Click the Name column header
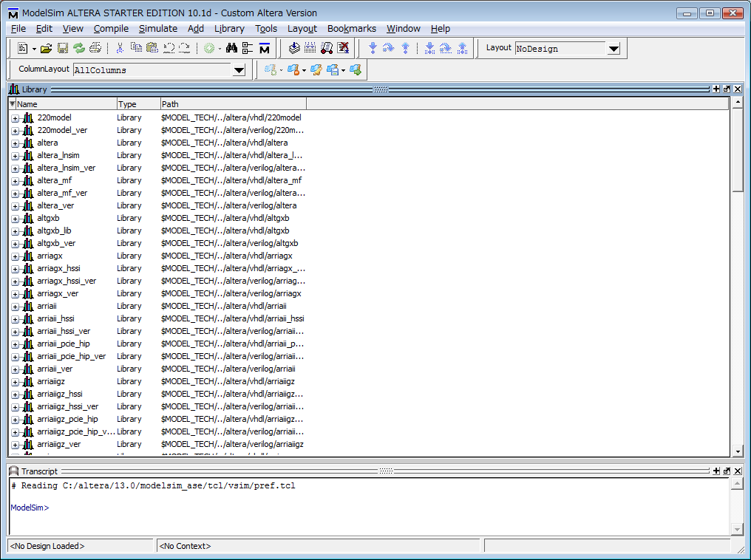This screenshot has height=560, width=751. (x=67, y=104)
